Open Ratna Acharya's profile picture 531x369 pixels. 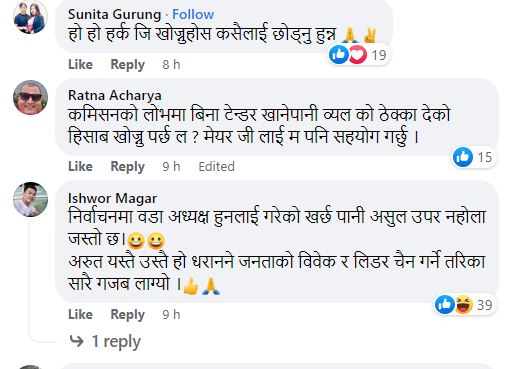(x=30, y=97)
